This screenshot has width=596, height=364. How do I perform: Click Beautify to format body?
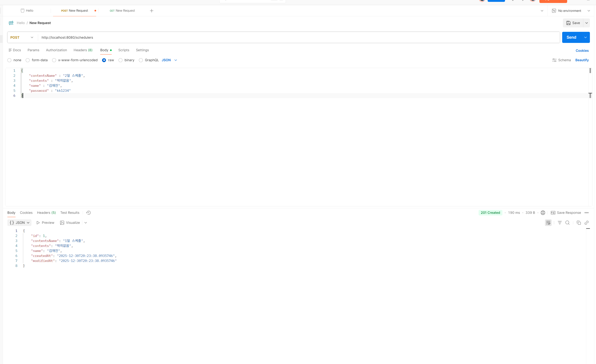[582, 60]
